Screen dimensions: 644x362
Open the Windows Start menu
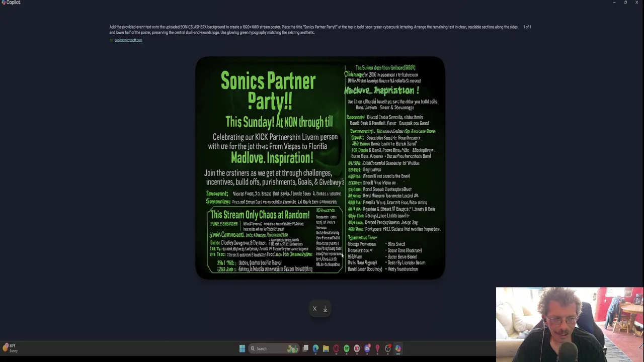242,348
